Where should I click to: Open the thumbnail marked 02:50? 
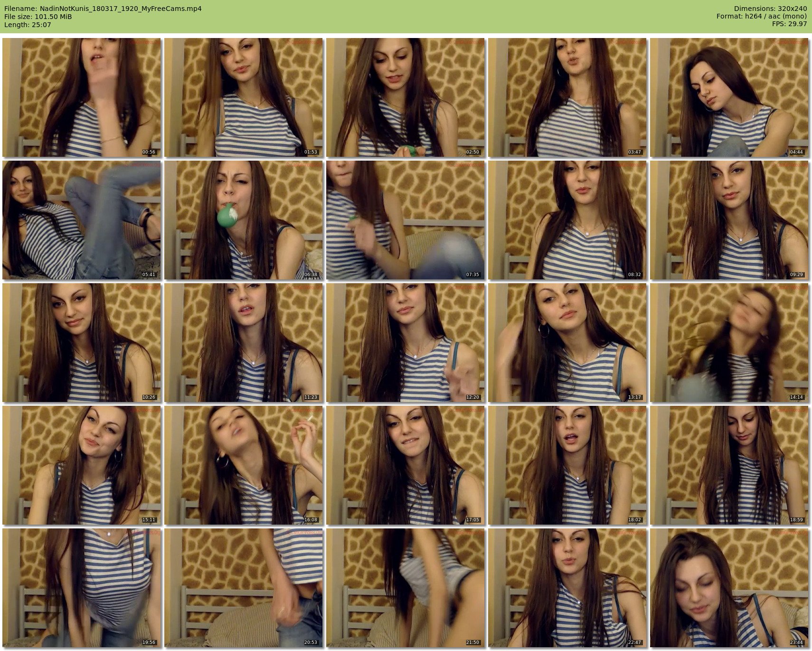tap(406, 97)
